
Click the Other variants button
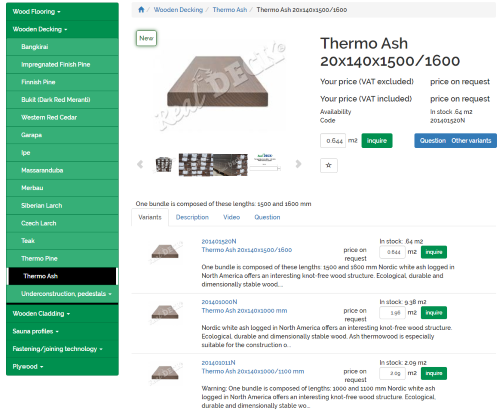coord(471,141)
